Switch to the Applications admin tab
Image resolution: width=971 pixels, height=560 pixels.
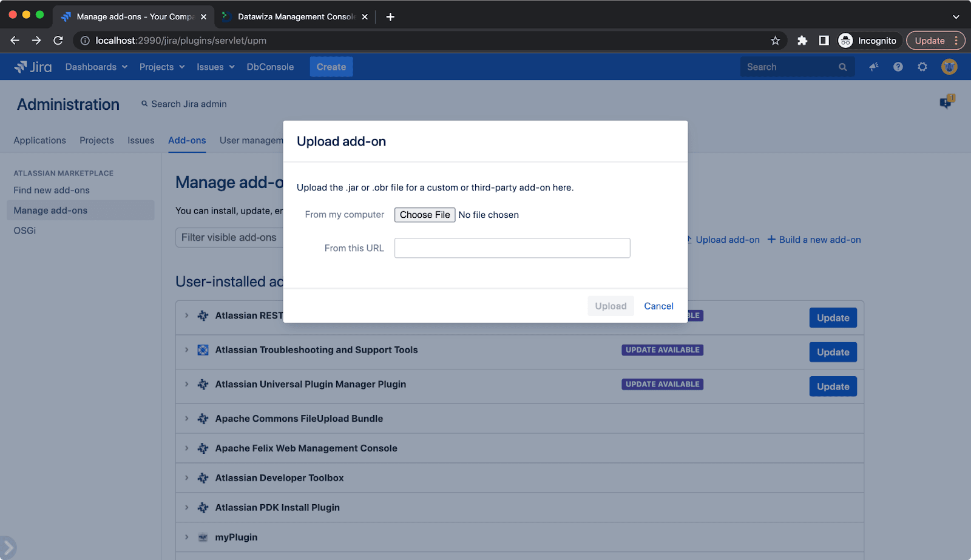point(39,140)
